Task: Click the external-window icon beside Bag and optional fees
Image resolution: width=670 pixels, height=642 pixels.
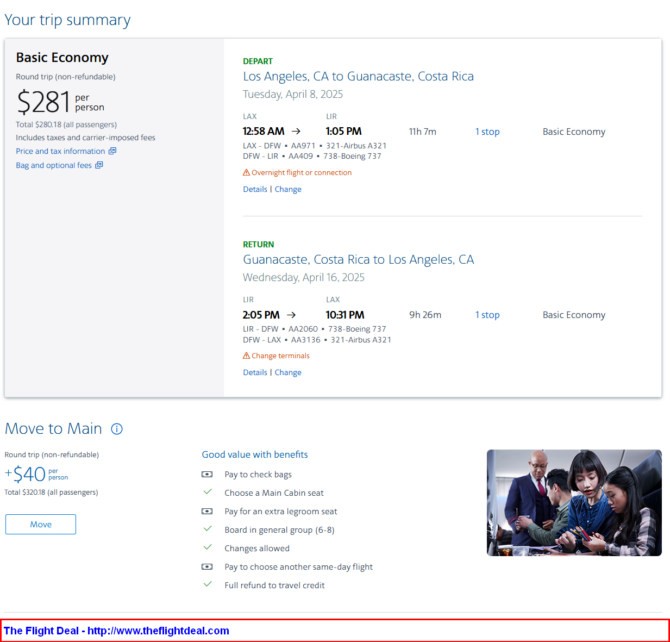Action: 99,165
